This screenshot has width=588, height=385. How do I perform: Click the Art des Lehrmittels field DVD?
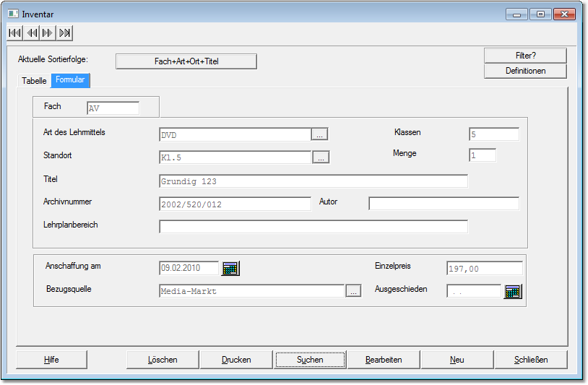(x=235, y=134)
